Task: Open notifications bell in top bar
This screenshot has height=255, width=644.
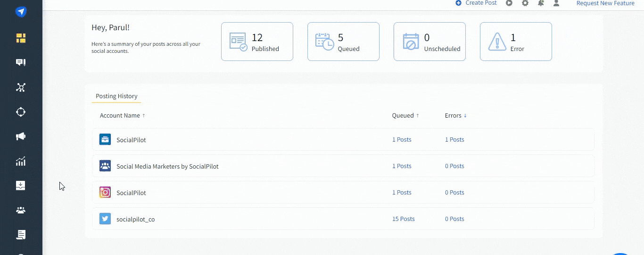Action: pos(541,3)
